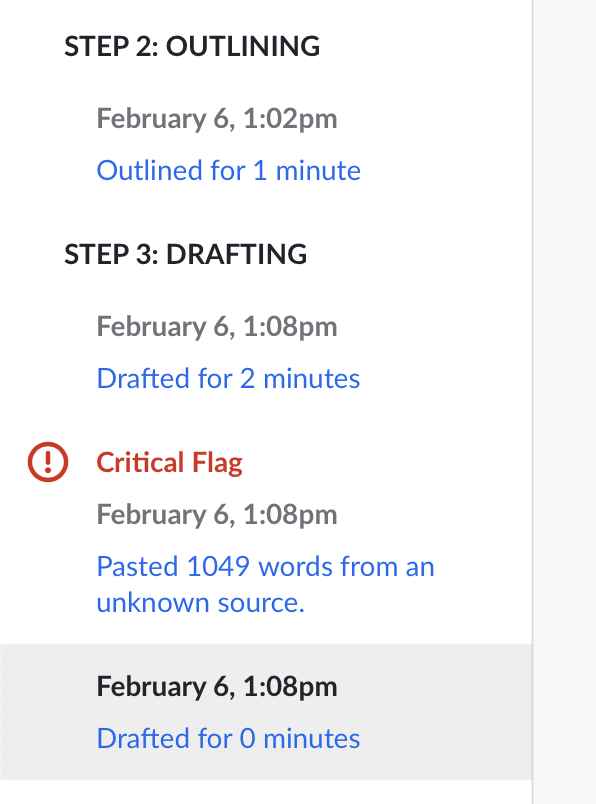Select the February 6, 1:02pm outlining timestamp
Screen dimensions: 596x804
(217, 119)
